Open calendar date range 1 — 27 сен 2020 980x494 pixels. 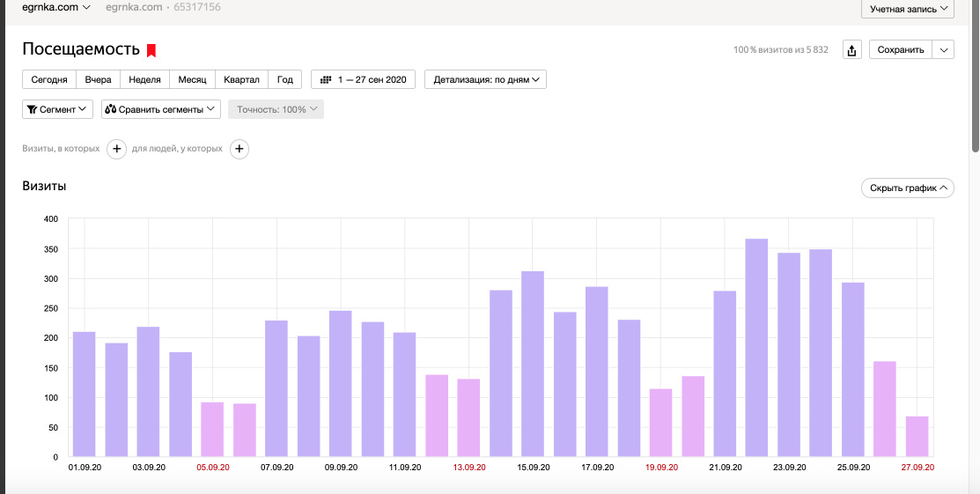coord(363,79)
